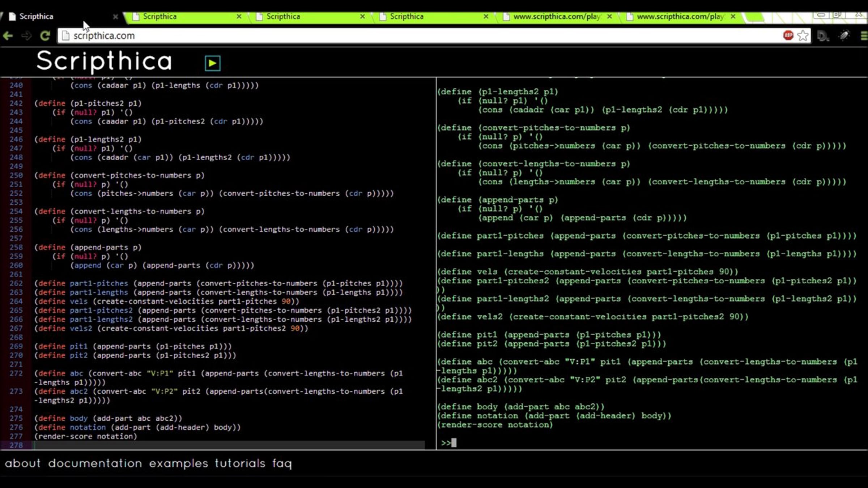The width and height of the screenshot is (868, 488).
Task: Click the pen-shaped extension icon in the toolbar
Action: coord(844,35)
